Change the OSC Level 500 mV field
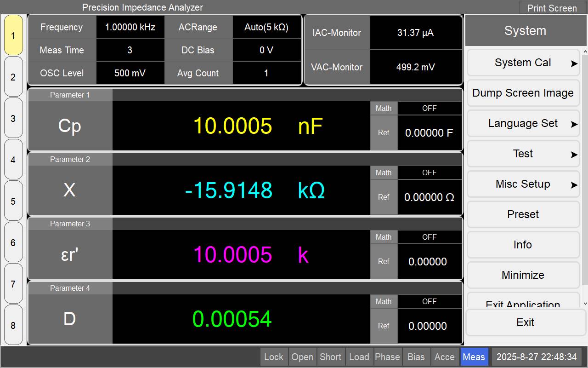 tap(130, 73)
